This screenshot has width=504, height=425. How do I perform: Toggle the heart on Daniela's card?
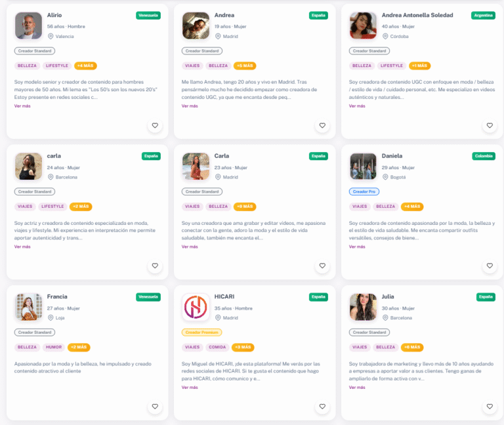[x=489, y=266]
